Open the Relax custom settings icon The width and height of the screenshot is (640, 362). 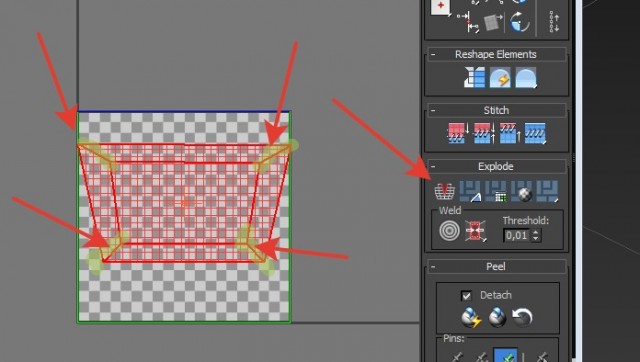[526, 78]
